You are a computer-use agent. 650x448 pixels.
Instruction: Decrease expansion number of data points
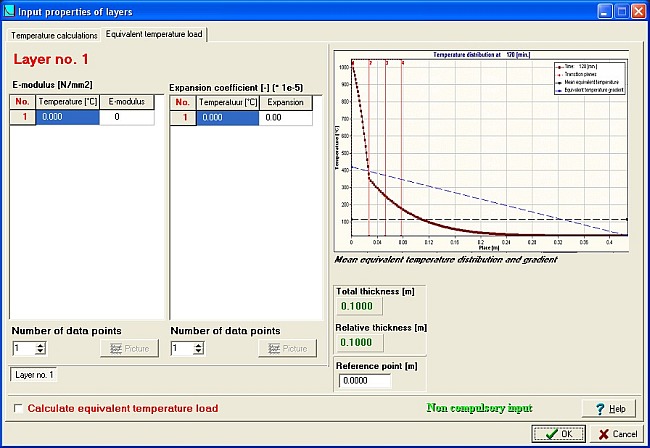[199, 351]
